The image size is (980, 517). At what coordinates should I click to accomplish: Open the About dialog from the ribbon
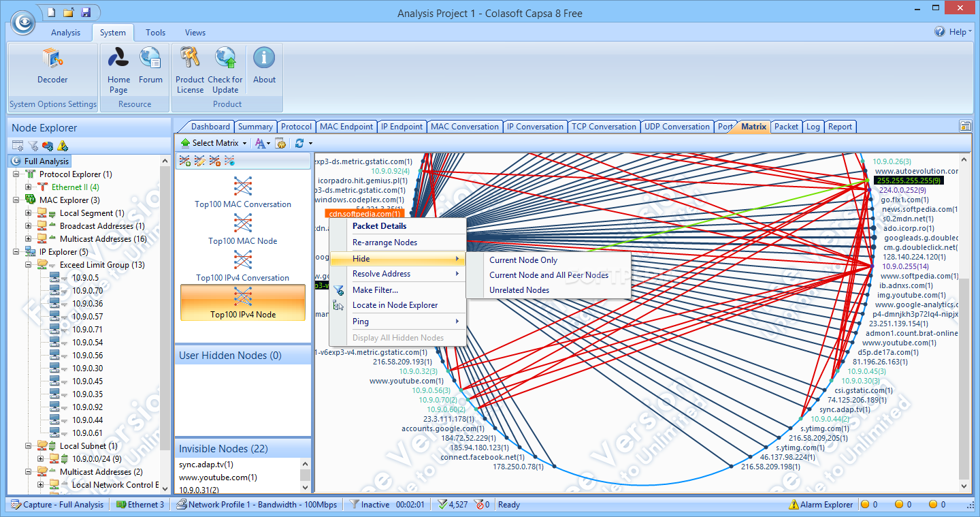[x=264, y=65]
